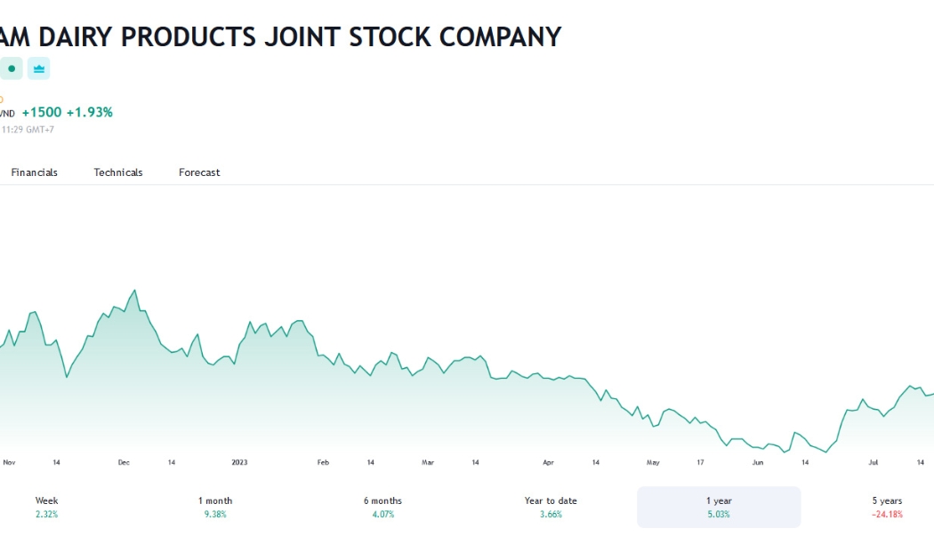Viewport: 934px width, 560px height.
Task: Click the chart's highest peak near December
Action: 134,291
